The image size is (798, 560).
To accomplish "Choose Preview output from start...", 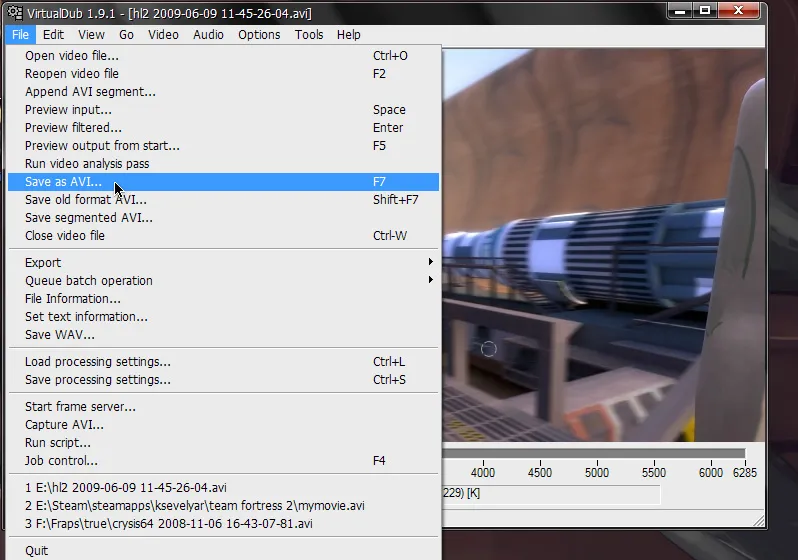I will point(223,146).
